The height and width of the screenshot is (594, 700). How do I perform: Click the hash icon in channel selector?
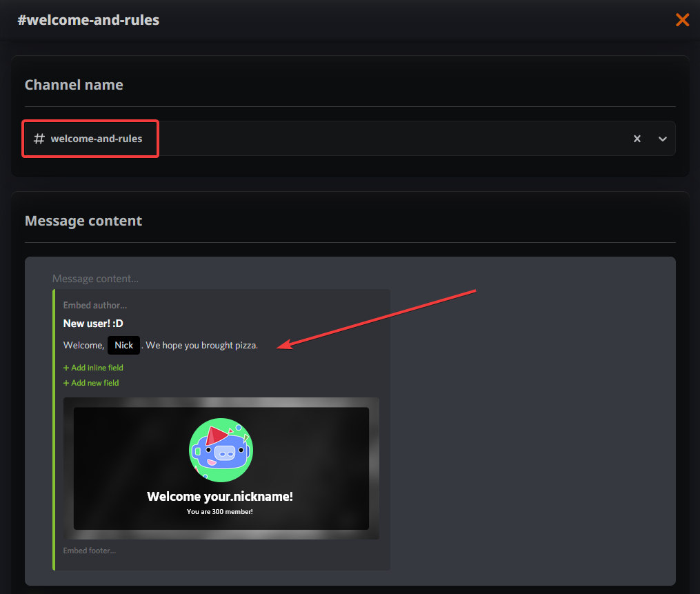[39, 139]
